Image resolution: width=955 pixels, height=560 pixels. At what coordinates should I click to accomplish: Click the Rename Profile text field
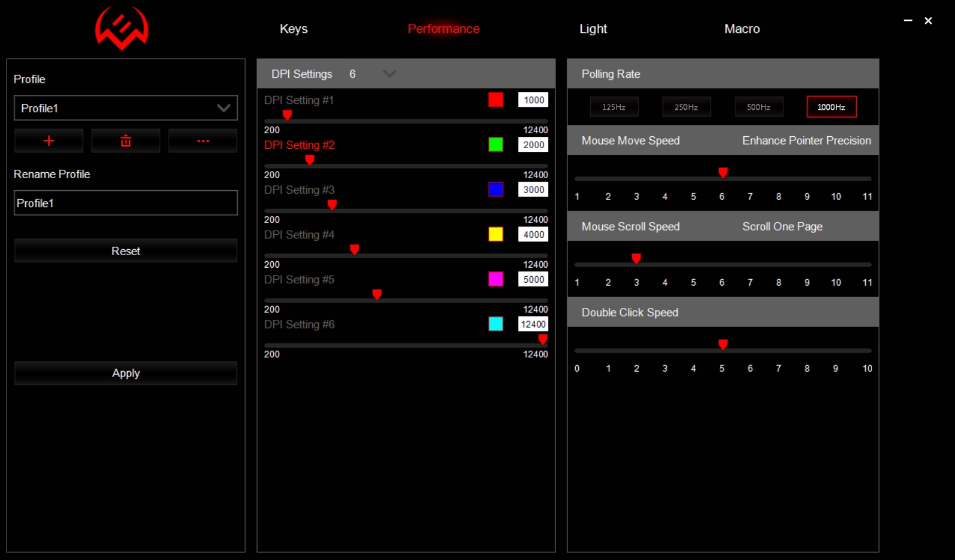click(x=126, y=203)
